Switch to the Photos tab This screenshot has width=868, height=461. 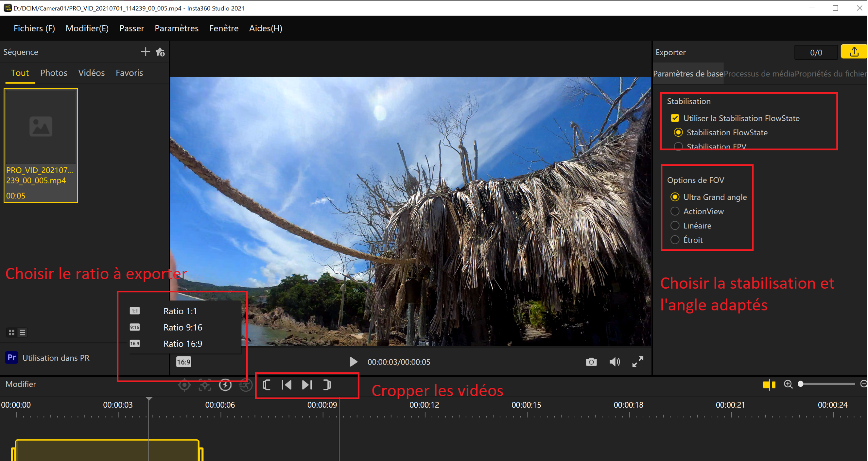(54, 73)
